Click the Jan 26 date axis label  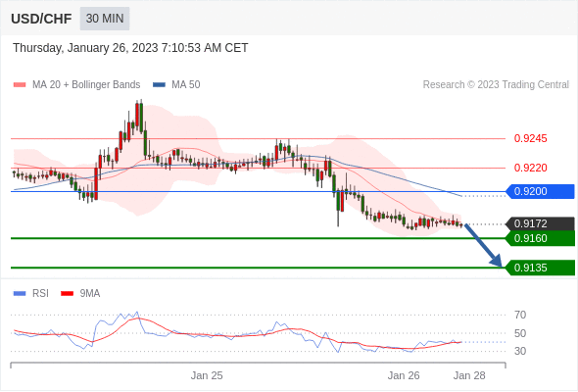pyautogui.click(x=404, y=375)
